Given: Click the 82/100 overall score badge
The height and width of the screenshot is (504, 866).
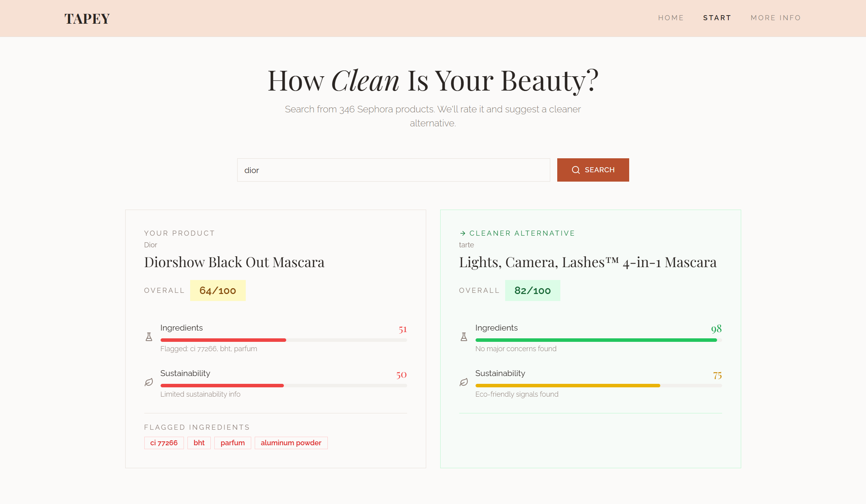Looking at the screenshot, I should point(532,290).
